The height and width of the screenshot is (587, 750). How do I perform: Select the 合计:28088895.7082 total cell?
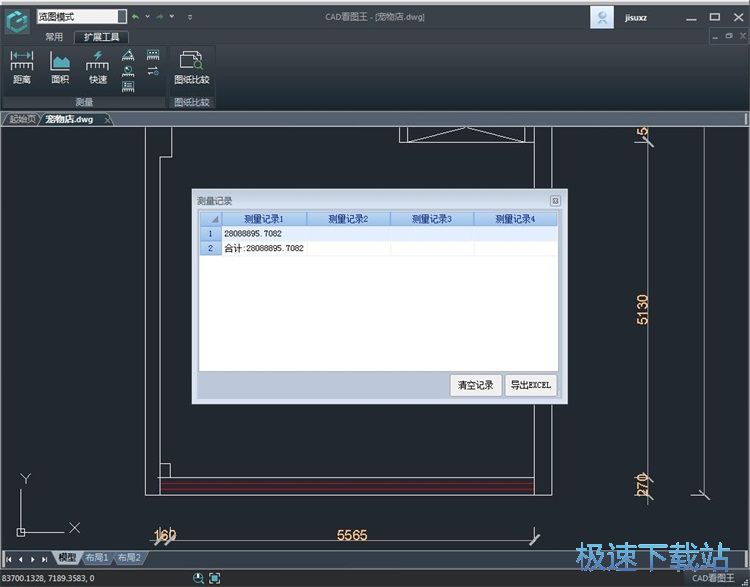pos(264,248)
